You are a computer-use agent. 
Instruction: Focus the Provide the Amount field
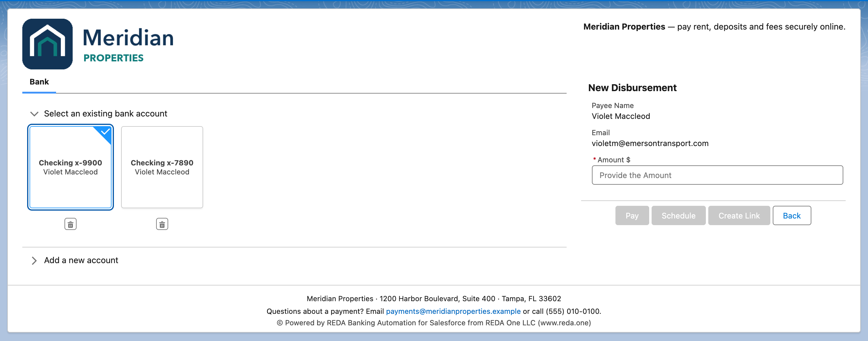717,175
